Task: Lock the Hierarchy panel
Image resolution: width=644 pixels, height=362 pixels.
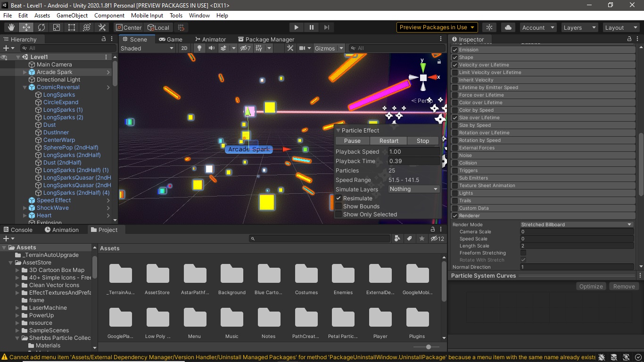Action: coord(104,39)
